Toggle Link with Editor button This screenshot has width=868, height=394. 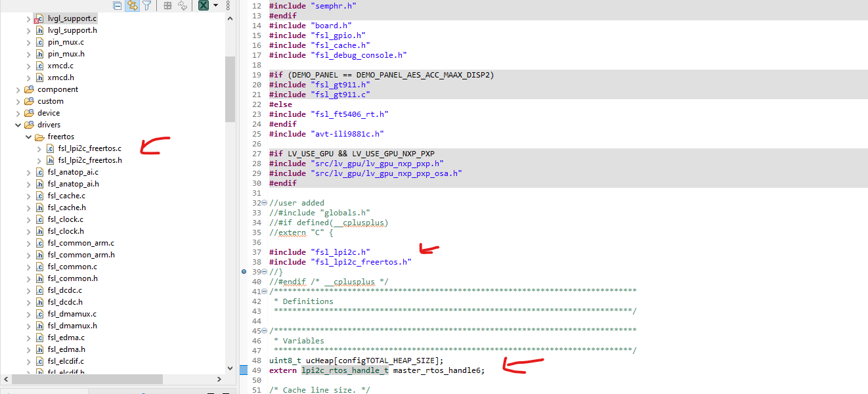click(x=132, y=6)
